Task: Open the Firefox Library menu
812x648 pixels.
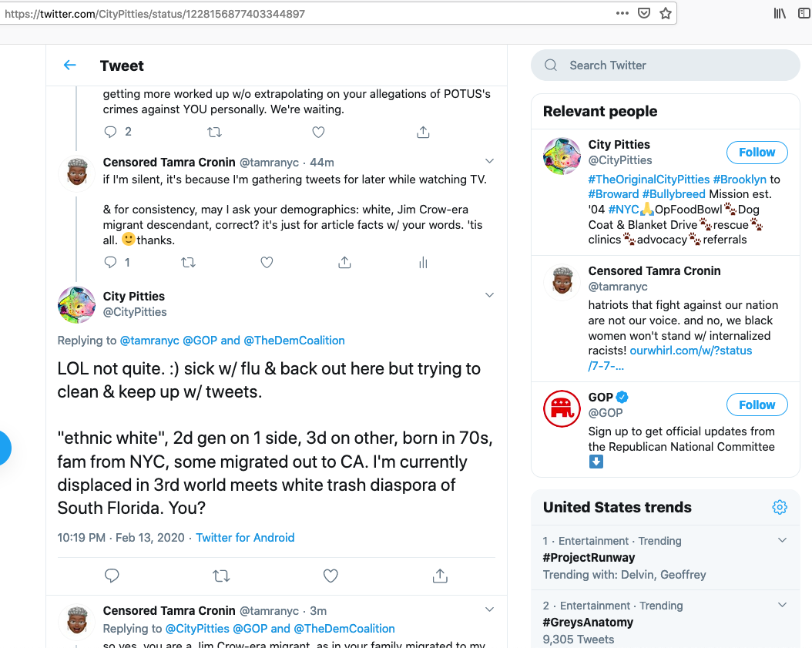Action: point(780,13)
